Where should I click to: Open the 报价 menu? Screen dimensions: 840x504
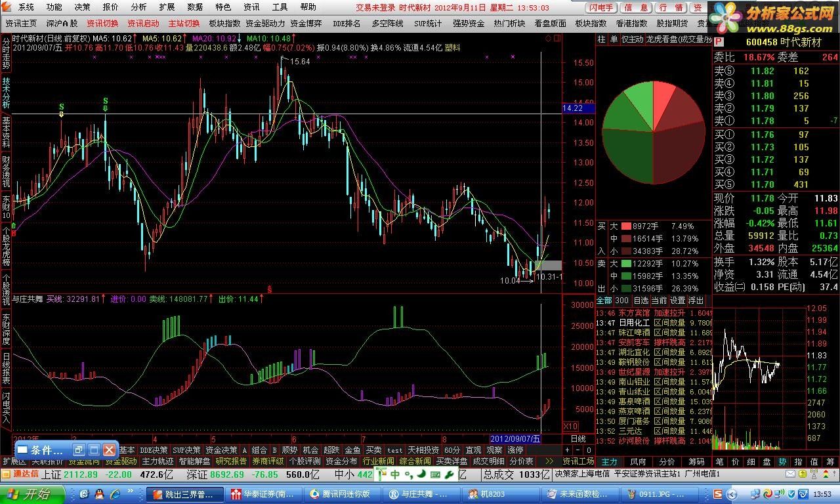[x=110, y=7]
